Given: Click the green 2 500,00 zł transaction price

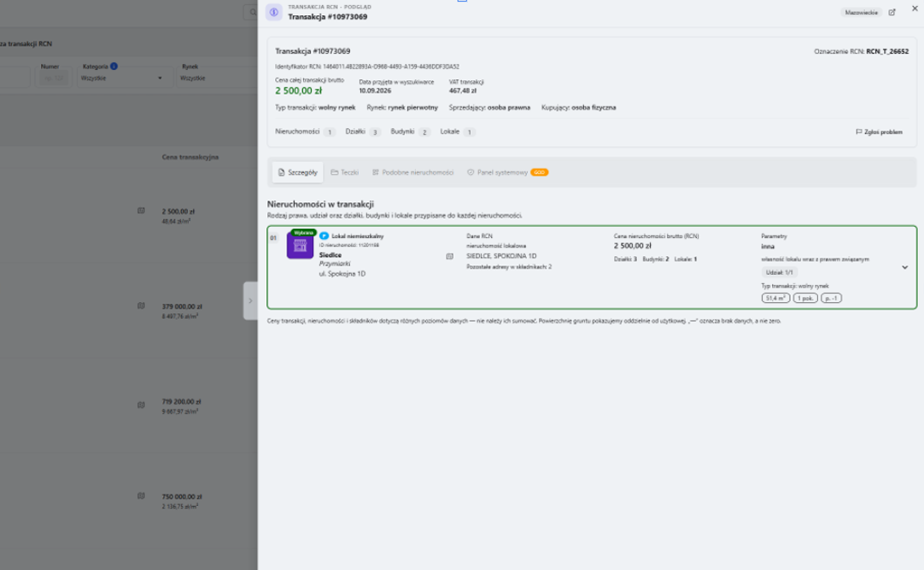Looking at the screenshot, I should [299, 90].
